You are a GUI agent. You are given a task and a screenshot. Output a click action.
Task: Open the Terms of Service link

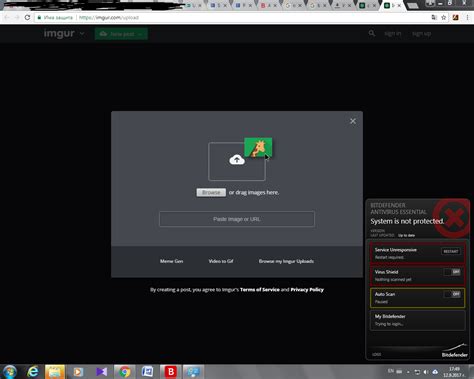point(260,290)
